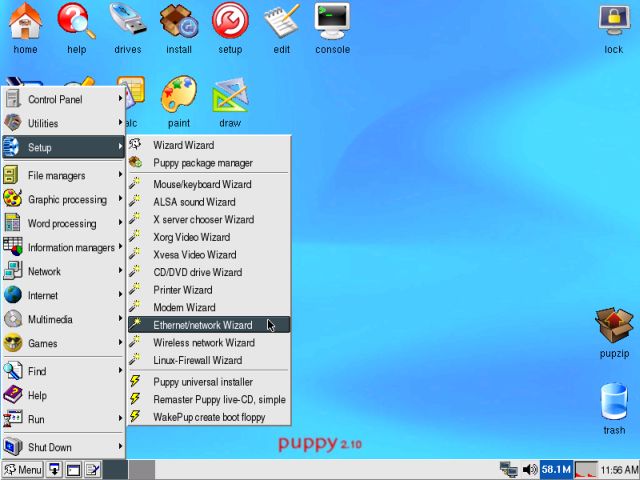The width and height of the screenshot is (640, 480).
Task: Open CD/DVD drive Wizard
Action: (209, 272)
